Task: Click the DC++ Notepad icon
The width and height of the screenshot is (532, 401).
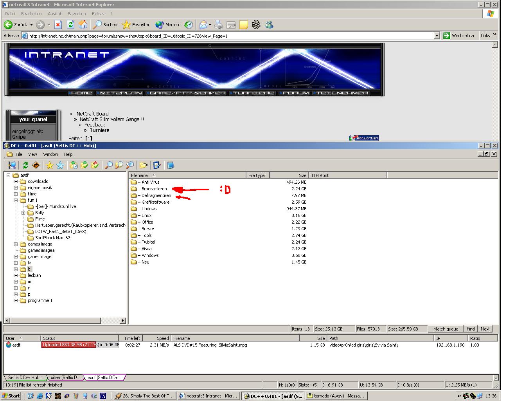Action: click(x=171, y=165)
